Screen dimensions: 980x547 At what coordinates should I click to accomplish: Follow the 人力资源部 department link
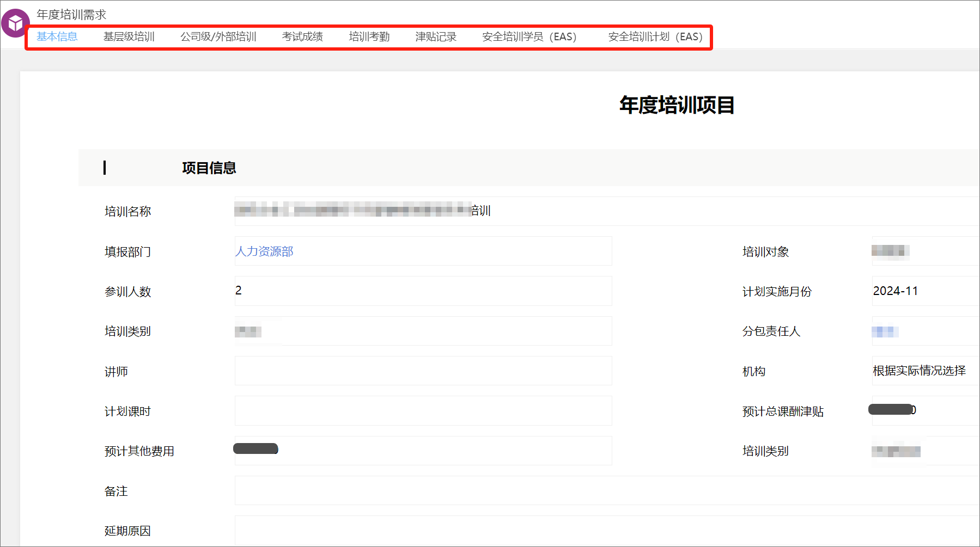[x=264, y=251]
